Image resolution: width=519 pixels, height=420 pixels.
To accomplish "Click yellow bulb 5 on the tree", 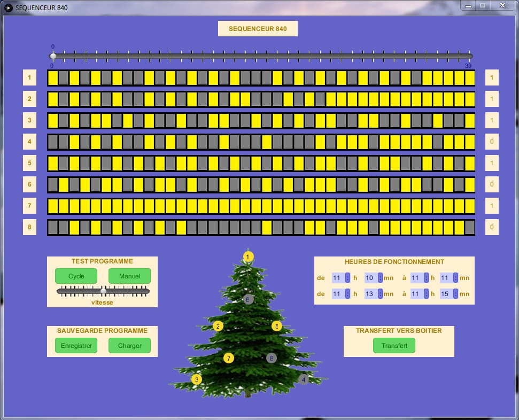I will [x=276, y=326].
